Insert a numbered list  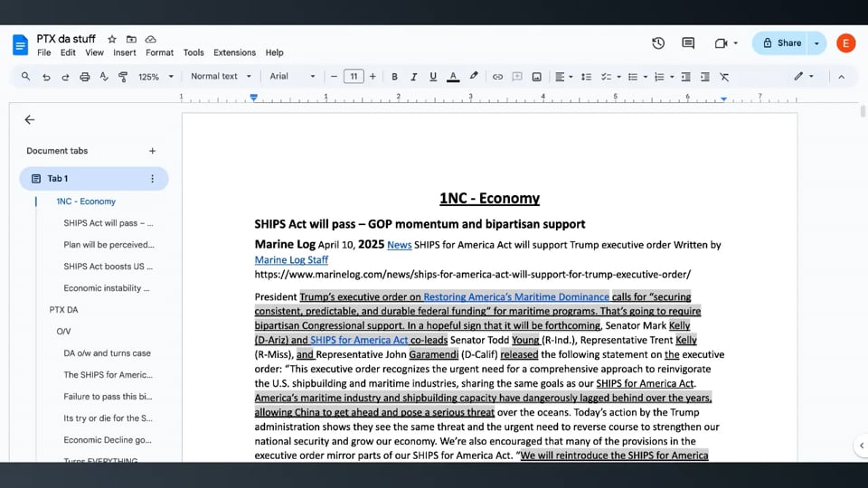point(659,77)
